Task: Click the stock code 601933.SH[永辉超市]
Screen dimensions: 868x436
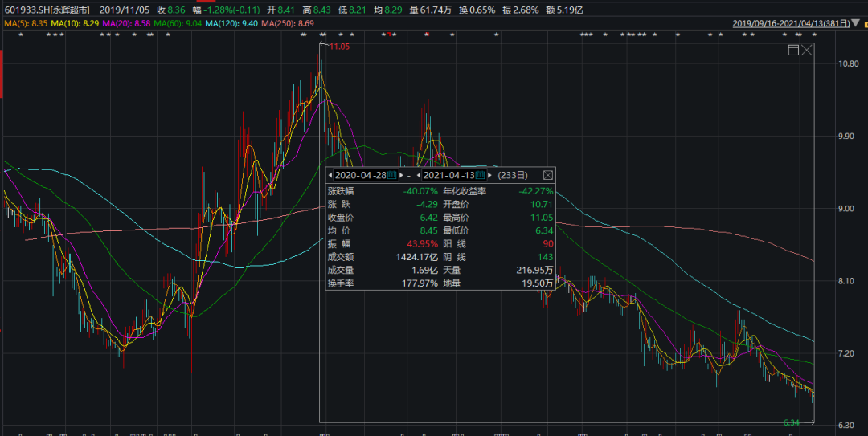Action: (47, 10)
